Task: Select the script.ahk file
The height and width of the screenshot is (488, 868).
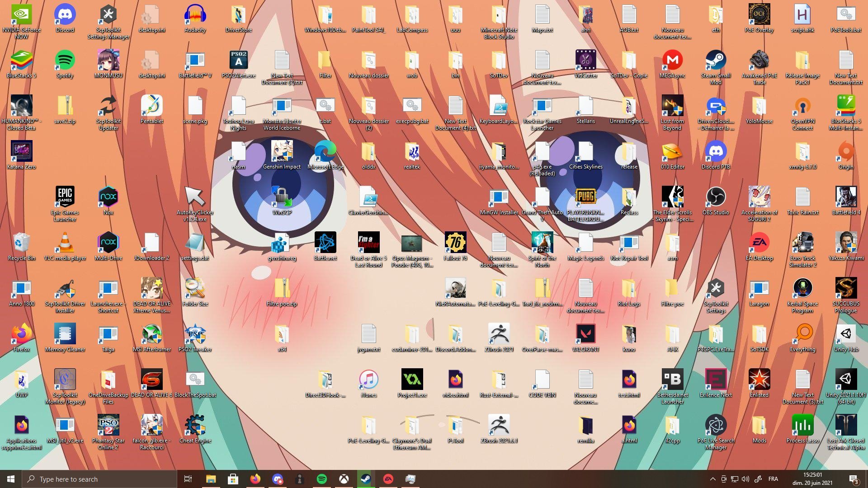Action: pyautogui.click(x=803, y=19)
